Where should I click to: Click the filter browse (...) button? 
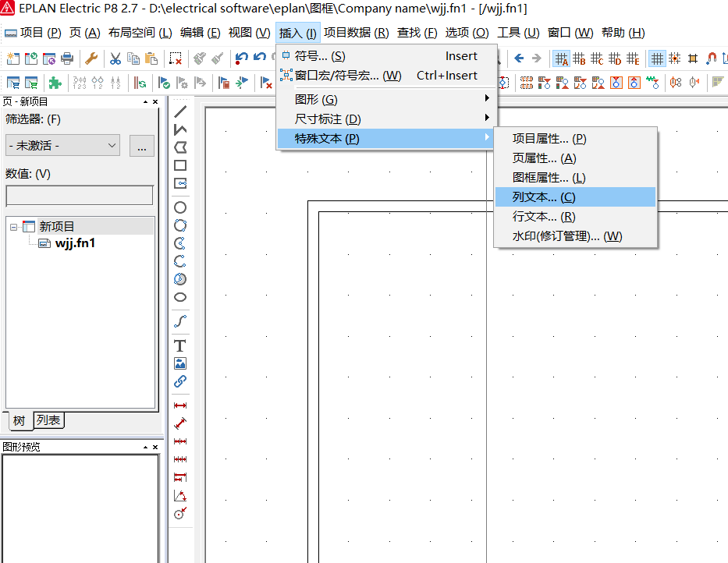(141, 146)
